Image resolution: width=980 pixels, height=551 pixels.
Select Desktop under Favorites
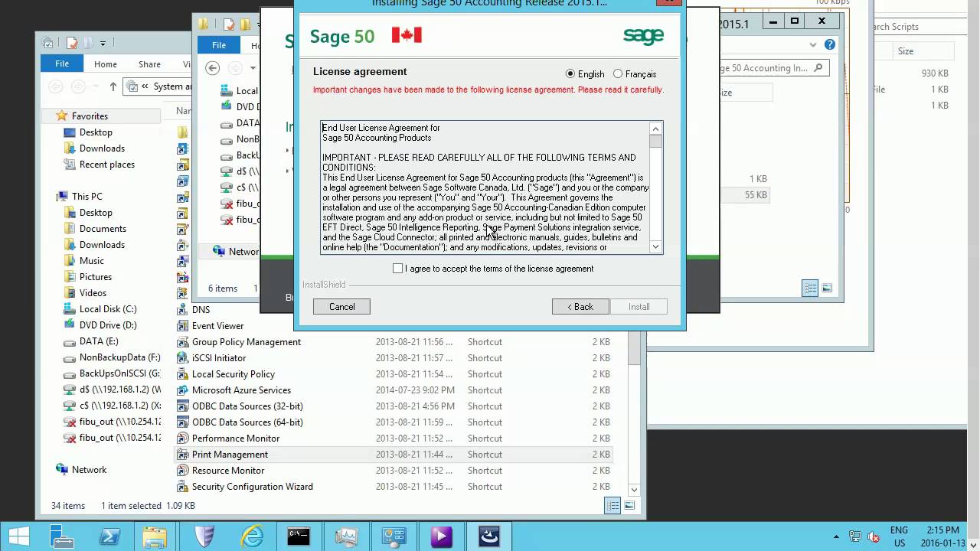tap(96, 132)
